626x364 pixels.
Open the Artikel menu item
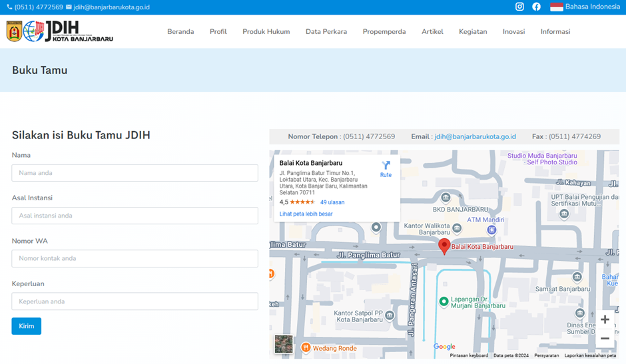(432, 31)
